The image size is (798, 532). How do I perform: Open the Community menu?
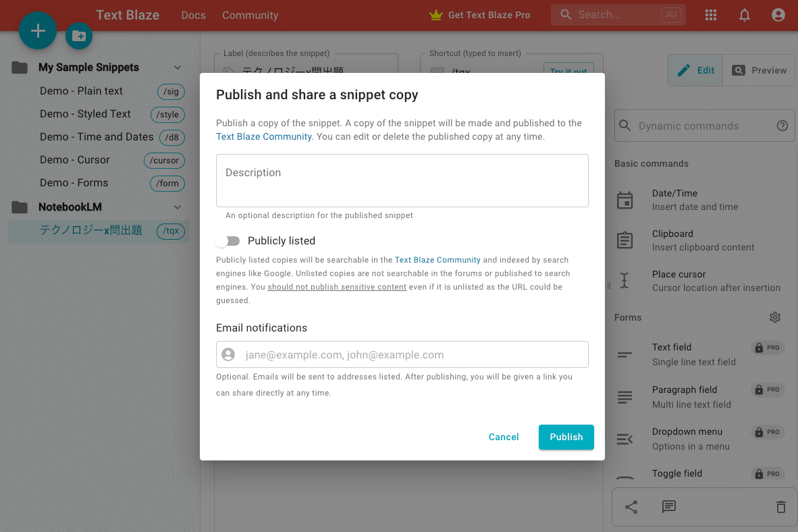pos(250,16)
